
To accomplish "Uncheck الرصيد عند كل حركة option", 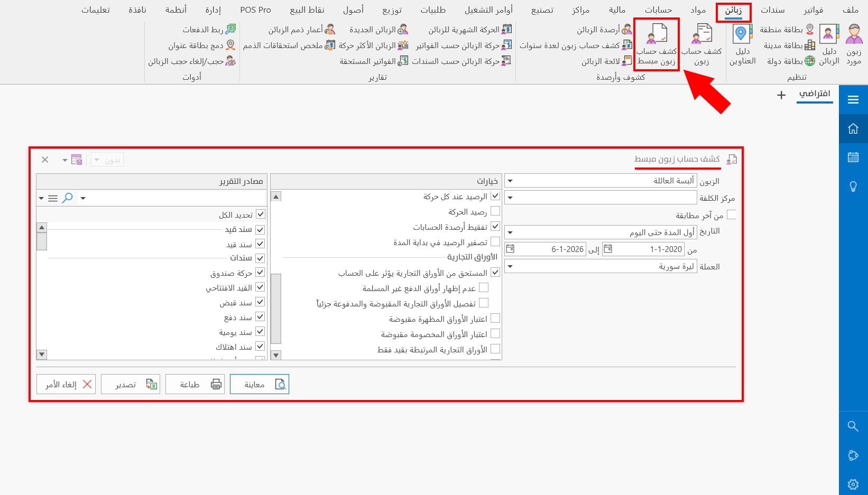I will tap(495, 195).
